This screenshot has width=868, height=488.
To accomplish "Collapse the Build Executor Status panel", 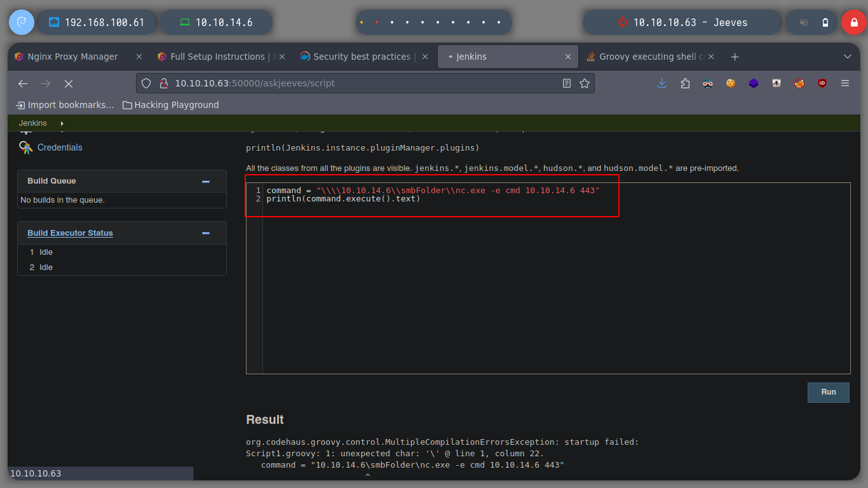I will coord(206,233).
